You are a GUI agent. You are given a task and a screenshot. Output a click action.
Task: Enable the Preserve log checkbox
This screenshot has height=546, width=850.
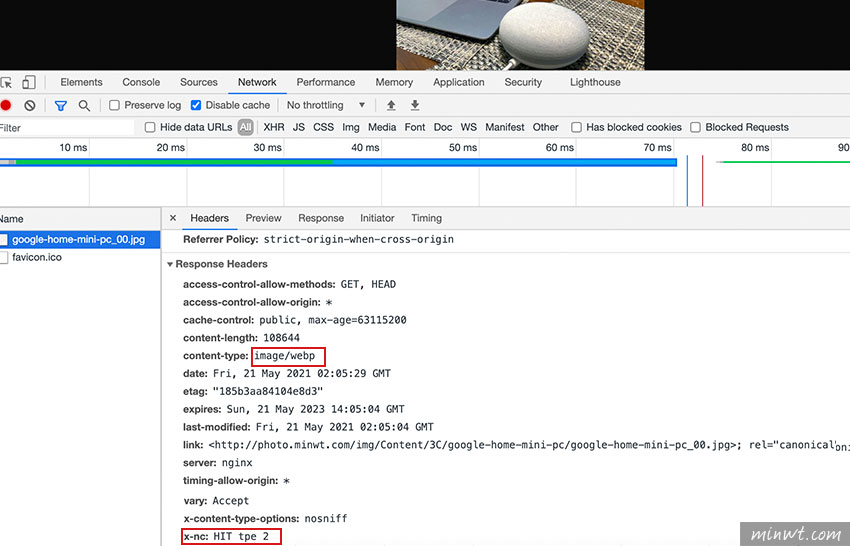pyautogui.click(x=114, y=105)
